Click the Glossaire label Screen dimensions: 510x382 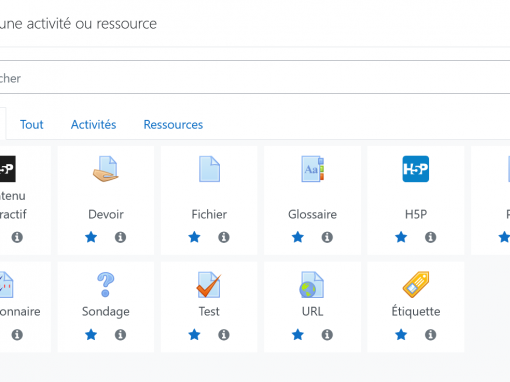pos(312,214)
